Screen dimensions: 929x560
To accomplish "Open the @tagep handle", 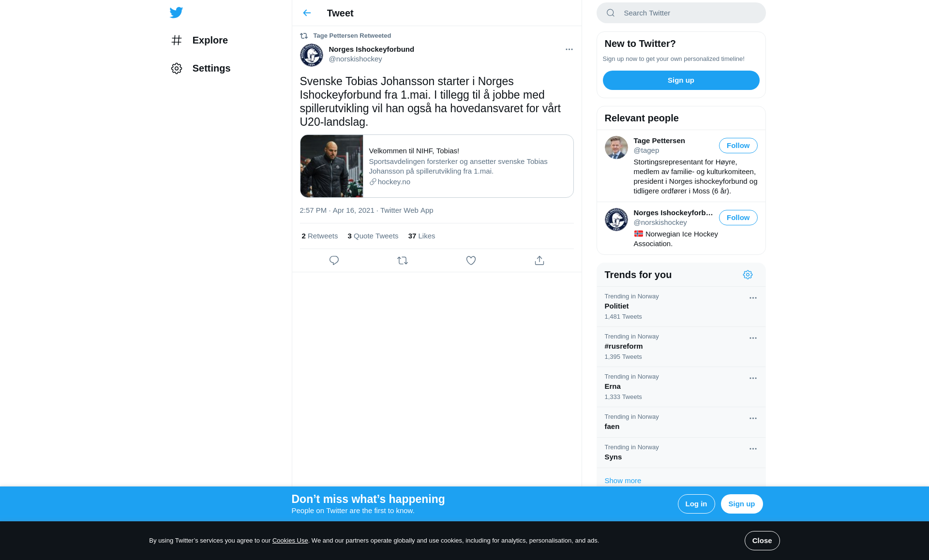I will 646,150.
